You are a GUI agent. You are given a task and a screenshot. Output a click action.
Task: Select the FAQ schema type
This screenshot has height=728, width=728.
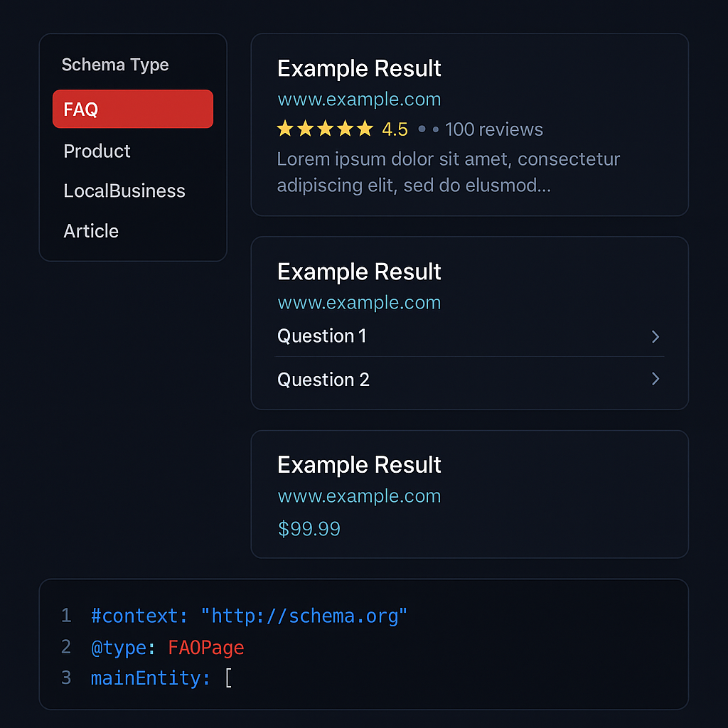tap(132, 109)
